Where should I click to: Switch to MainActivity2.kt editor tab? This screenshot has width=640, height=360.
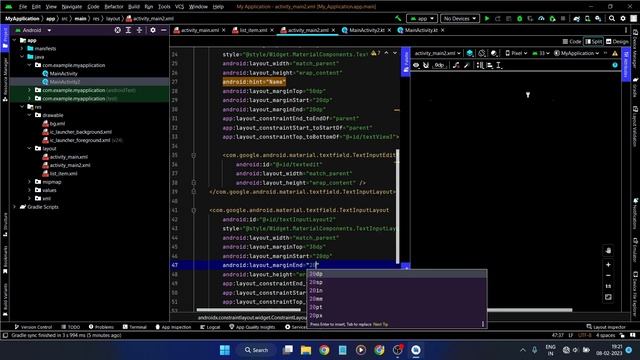click(x=366, y=30)
